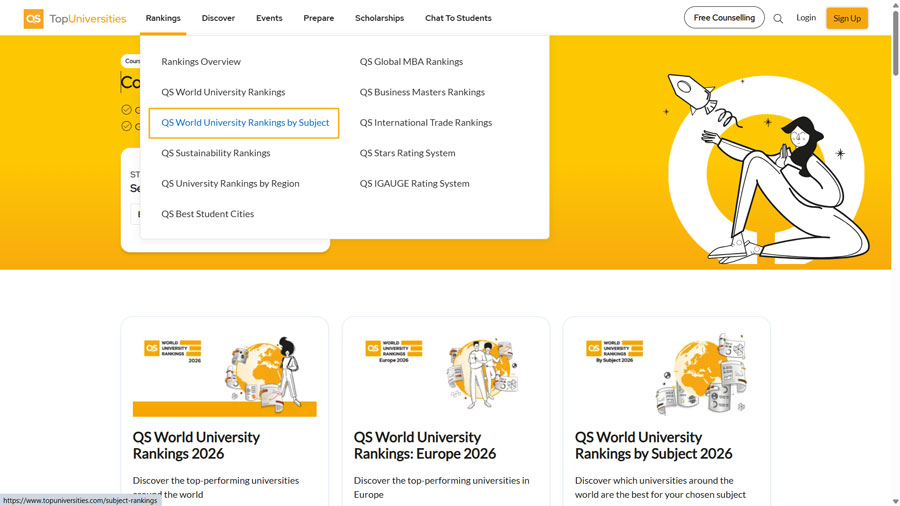900x506 pixels.
Task: Open the Scholarships menu
Action: (x=379, y=18)
